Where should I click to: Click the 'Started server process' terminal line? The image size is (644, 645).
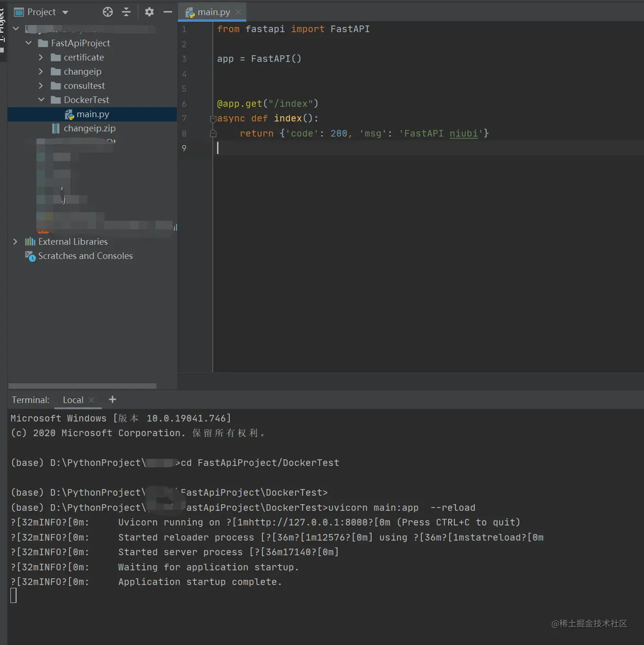pos(228,552)
